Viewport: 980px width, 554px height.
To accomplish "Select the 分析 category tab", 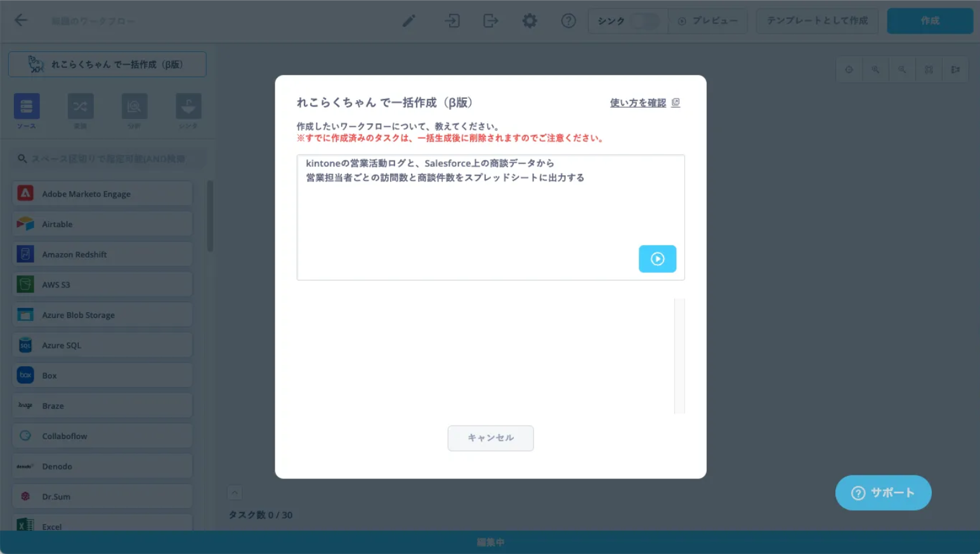I will point(134,107).
